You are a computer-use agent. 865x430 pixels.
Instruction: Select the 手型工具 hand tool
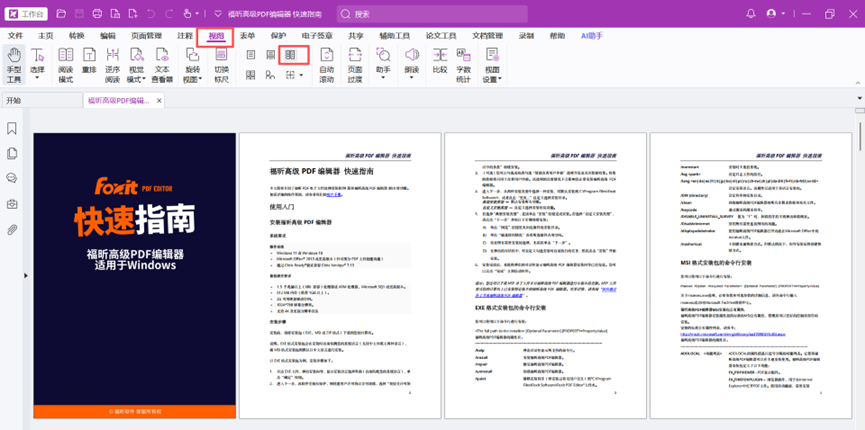pyautogui.click(x=14, y=64)
